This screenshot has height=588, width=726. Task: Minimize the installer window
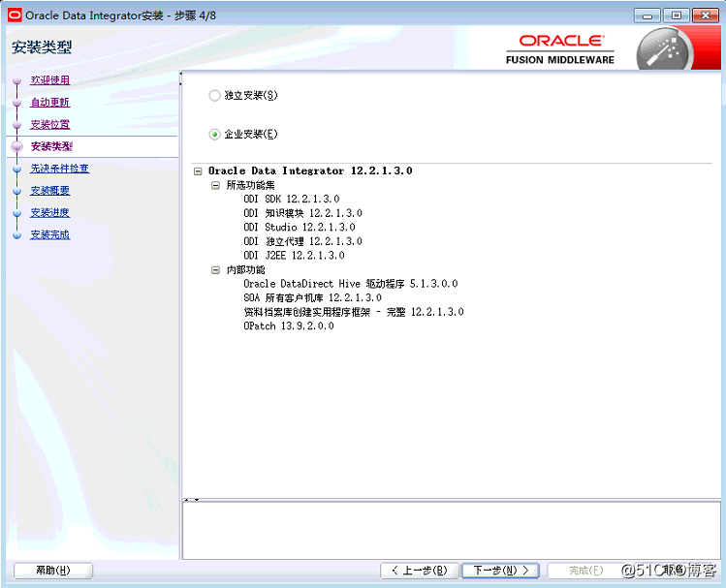pyautogui.click(x=647, y=15)
